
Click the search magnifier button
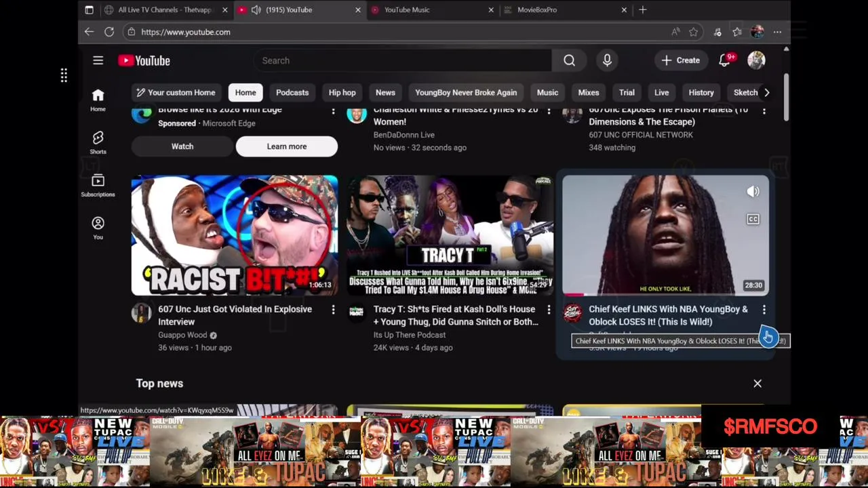click(x=569, y=60)
